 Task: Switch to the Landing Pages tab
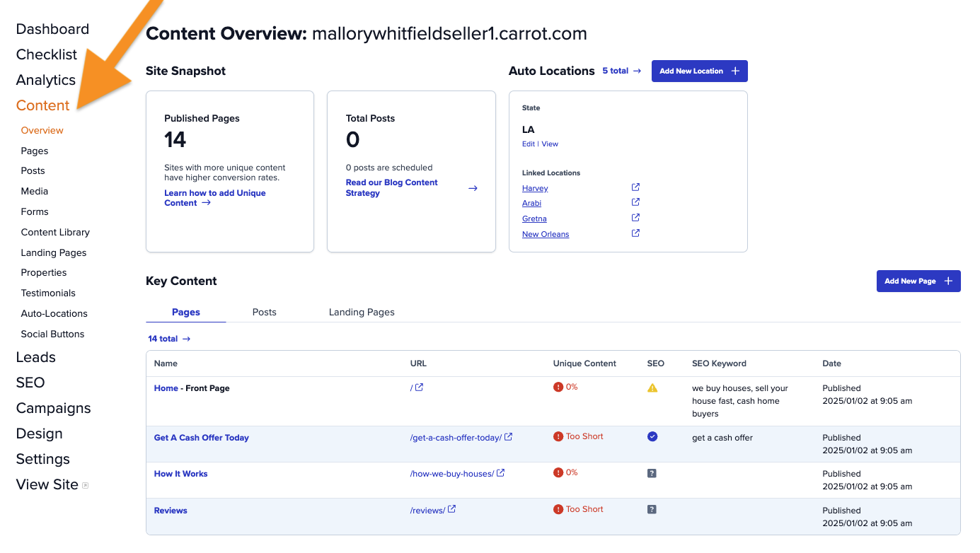[362, 312]
